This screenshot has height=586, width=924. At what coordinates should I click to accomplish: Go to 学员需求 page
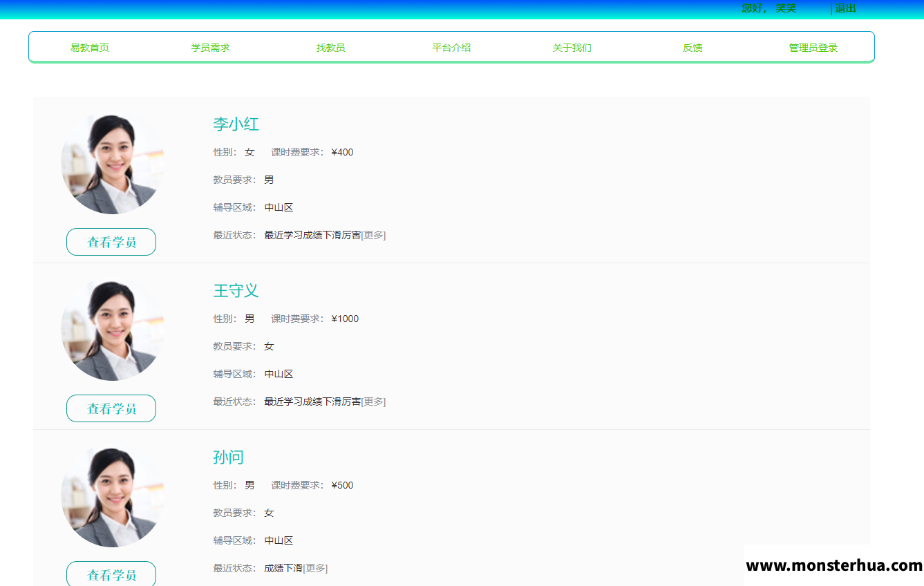point(210,48)
